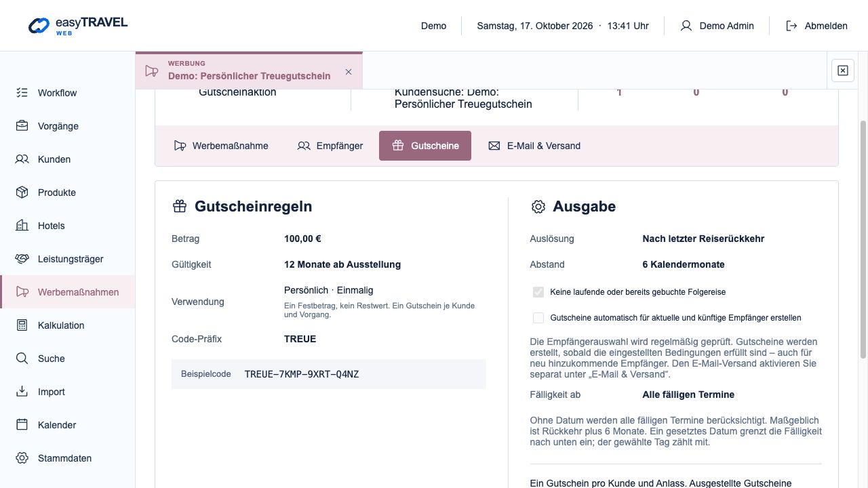868x488 pixels.
Task: Click the Werbemaßnahmen megaphone icon in sidebar
Action: [22, 292]
